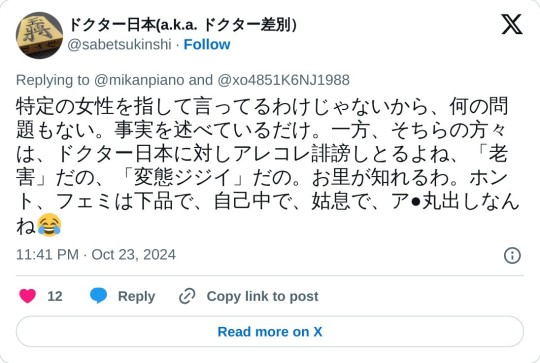
Task: Open the shogi piece profile avatar
Action: coord(39,35)
